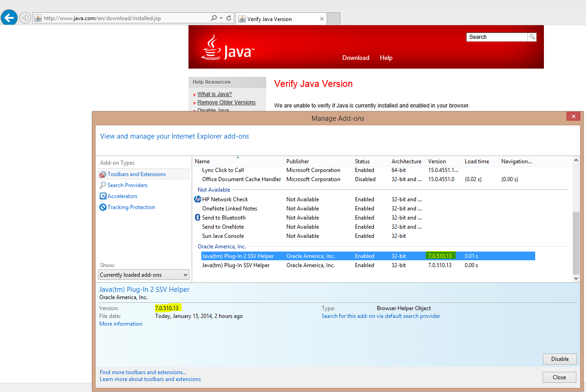586x392 pixels.
Task: Click the add-ons list scroll up arrow
Action: tap(575, 161)
